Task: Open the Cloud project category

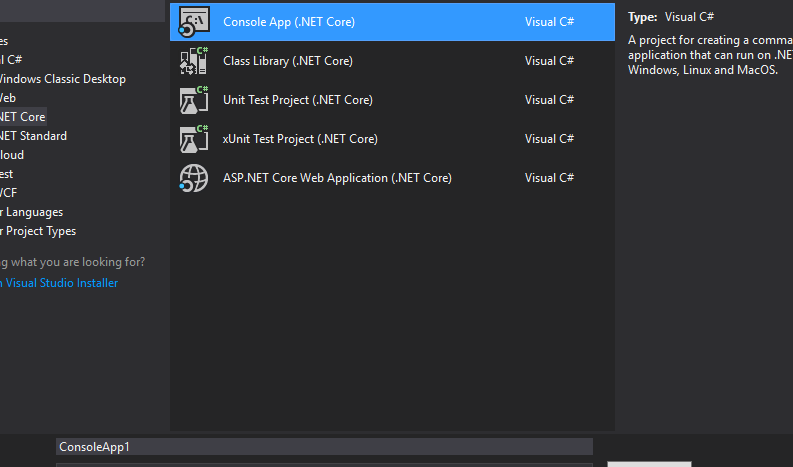Action: (x=12, y=155)
